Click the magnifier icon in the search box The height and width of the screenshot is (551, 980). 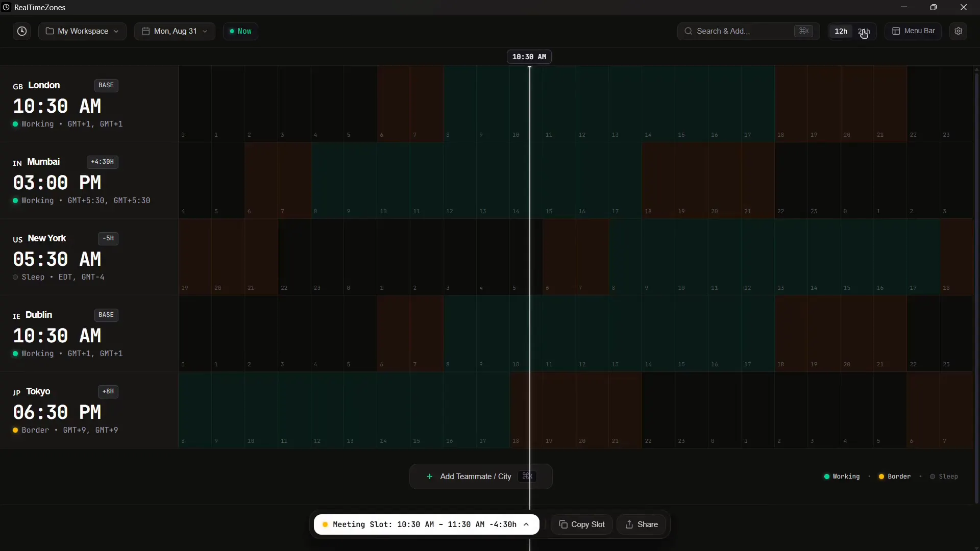pyautogui.click(x=689, y=31)
